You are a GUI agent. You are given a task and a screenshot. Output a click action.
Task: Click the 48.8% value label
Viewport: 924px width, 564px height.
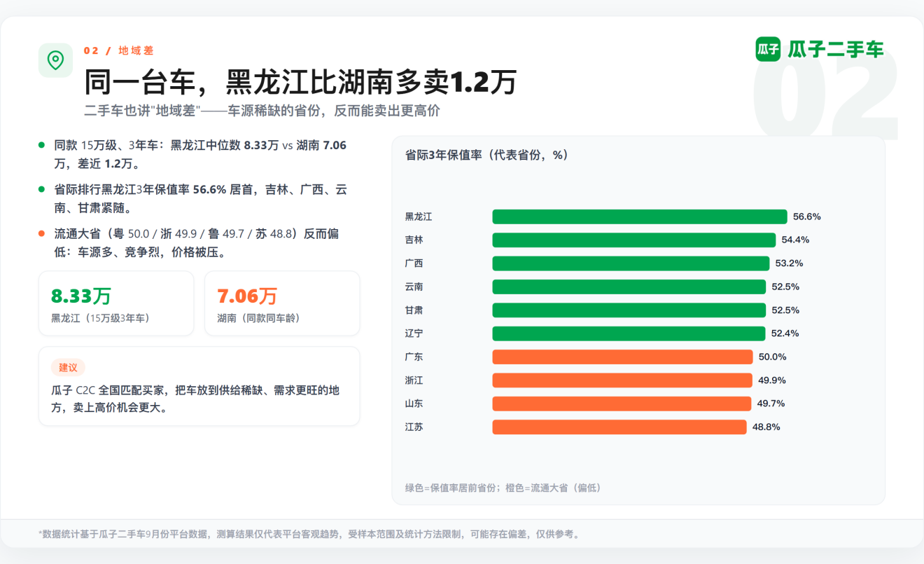pos(766,427)
